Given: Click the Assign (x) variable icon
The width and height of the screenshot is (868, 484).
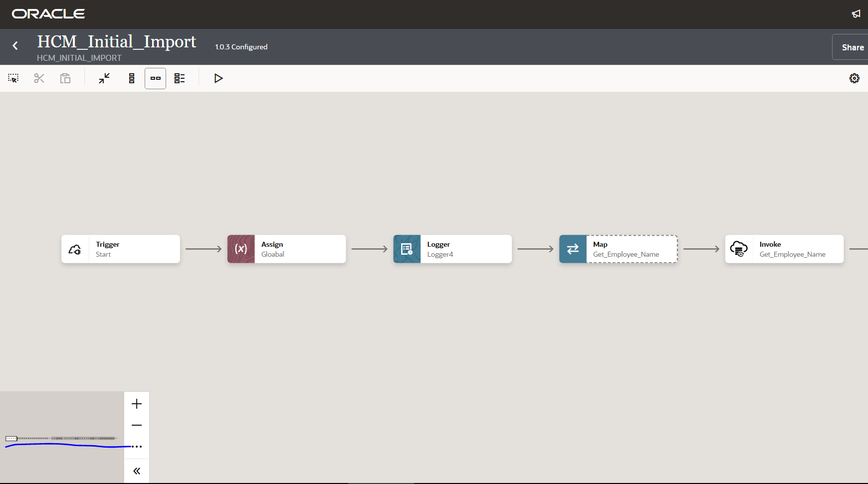Looking at the screenshot, I should (241, 249).
